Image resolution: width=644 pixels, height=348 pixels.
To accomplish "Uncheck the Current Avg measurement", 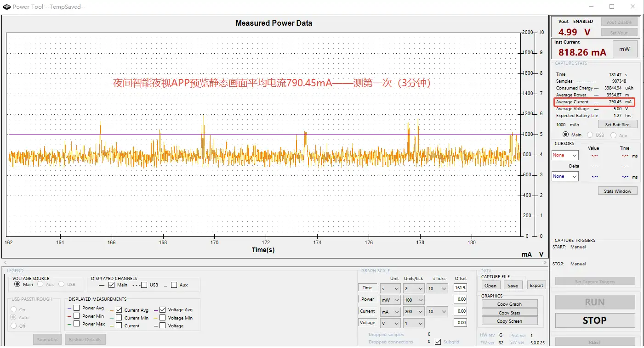I will click(119, 309).
